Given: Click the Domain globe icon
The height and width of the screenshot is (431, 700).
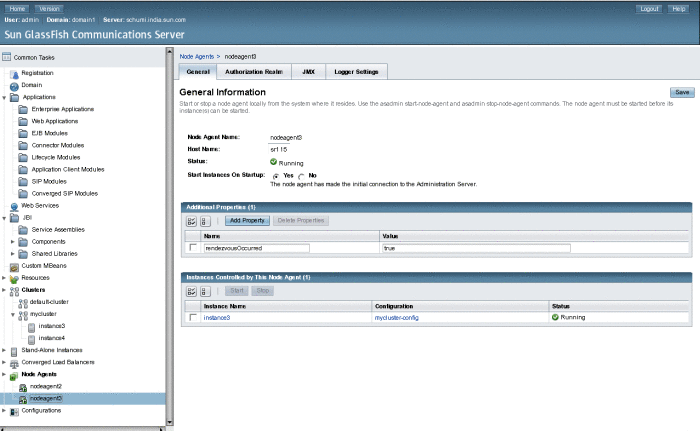Looking at the screenshot, I should tap(14, 86).
